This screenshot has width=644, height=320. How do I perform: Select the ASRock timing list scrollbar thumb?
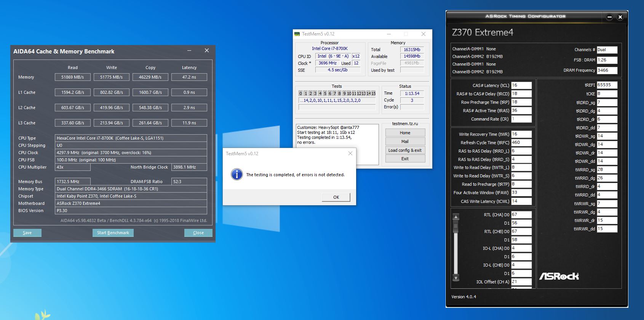(x=456, y=227)
